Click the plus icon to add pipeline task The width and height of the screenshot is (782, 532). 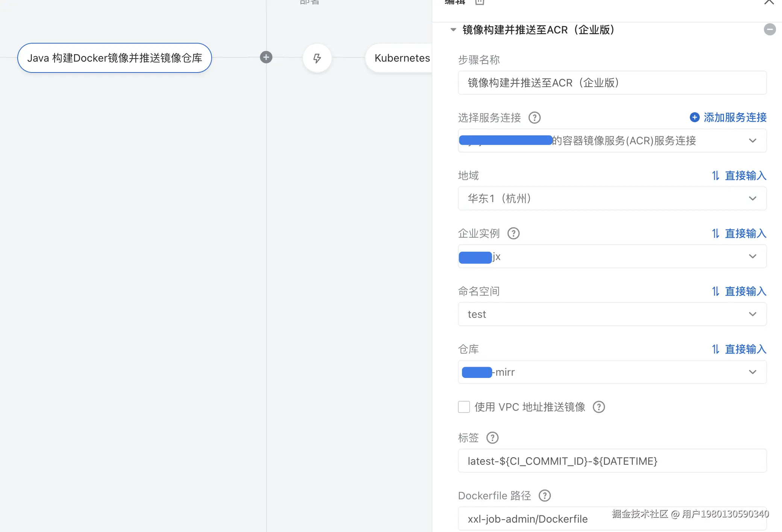(266, 57)
